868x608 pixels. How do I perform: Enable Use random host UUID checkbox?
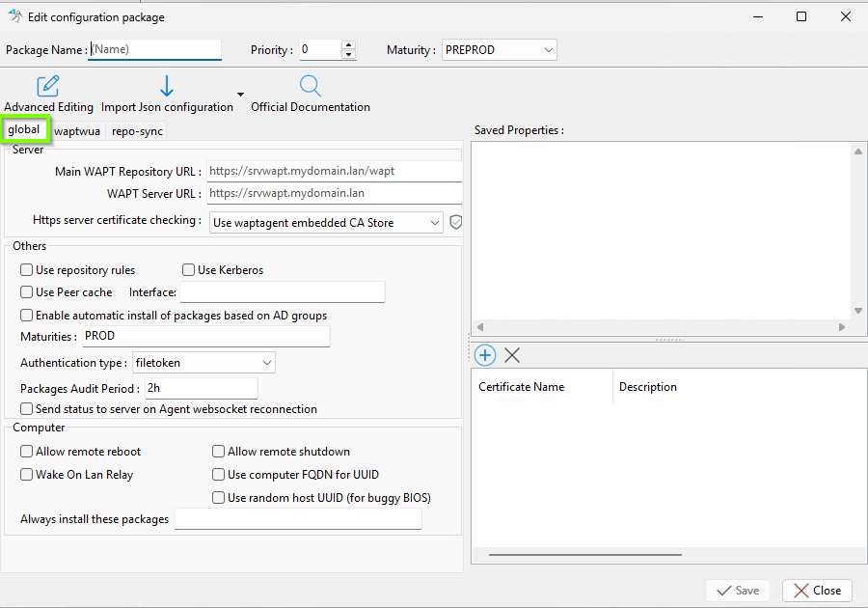[218, 498]
